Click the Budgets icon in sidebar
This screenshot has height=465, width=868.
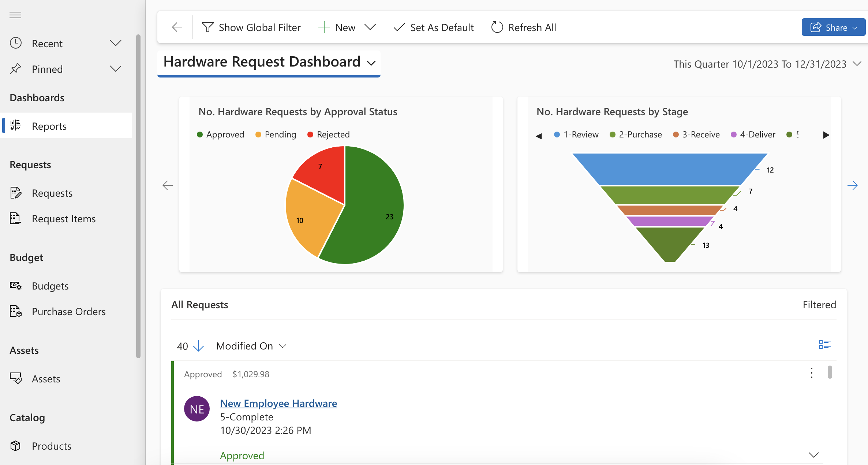[x=15, y=286]
